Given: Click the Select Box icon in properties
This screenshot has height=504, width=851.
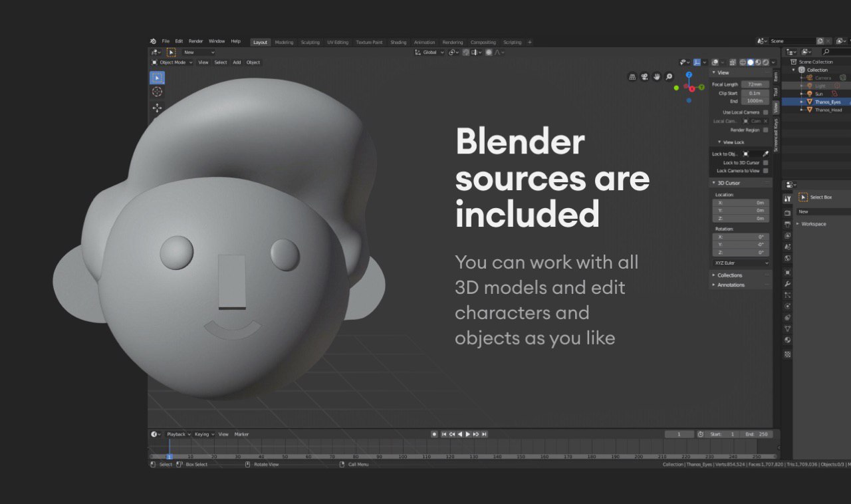Looking at the screenshot, I should point(802,197).
